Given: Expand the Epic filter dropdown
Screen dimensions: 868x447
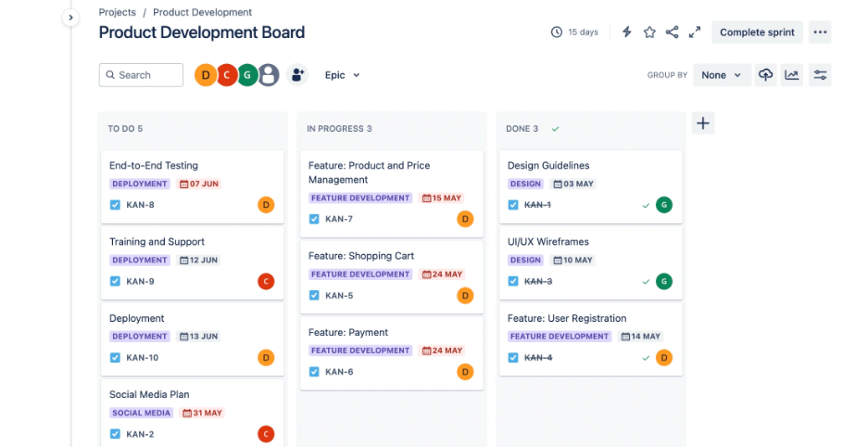Looking at the screenshot, I should (x=342, y=75).
